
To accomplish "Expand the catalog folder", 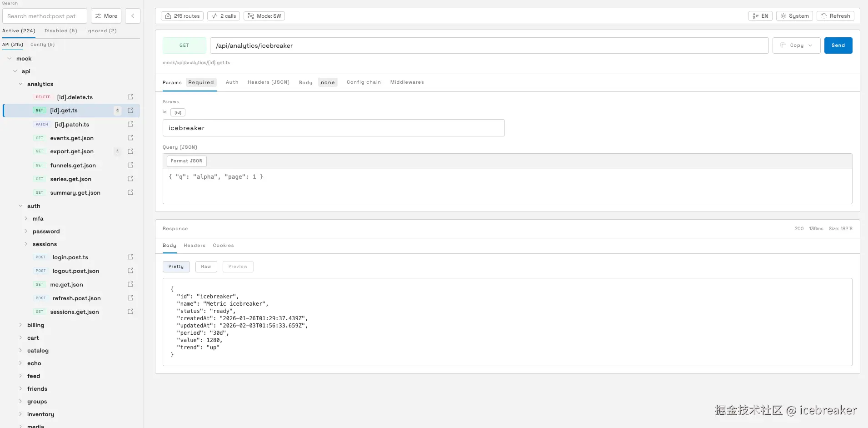I will coord(20,351).
